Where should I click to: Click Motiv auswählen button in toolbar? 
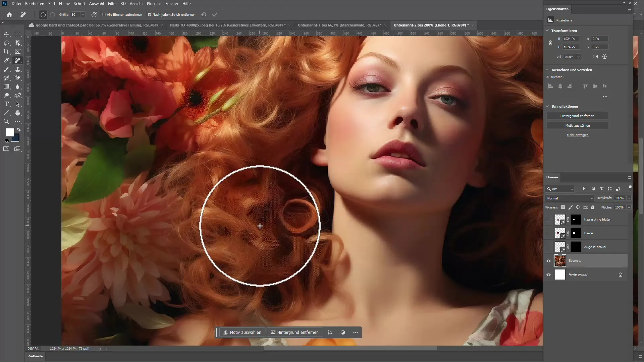tap(243, 332)
